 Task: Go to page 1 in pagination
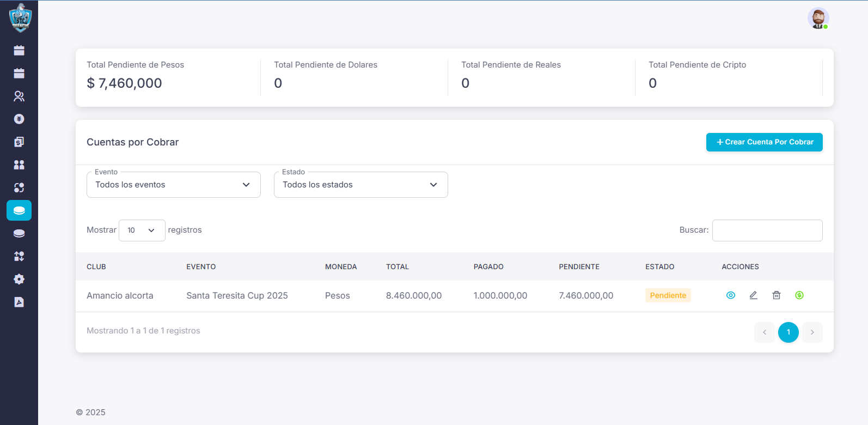coord(788,332)
